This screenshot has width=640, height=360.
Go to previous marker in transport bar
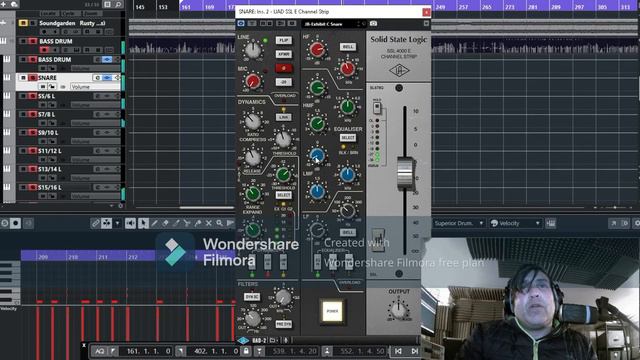coord(398,351)
